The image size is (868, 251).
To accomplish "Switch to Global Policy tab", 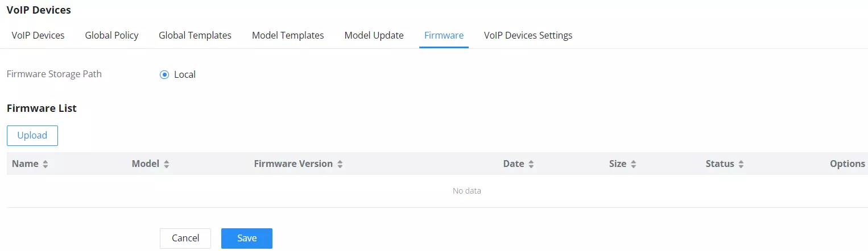I will point(111,35).
